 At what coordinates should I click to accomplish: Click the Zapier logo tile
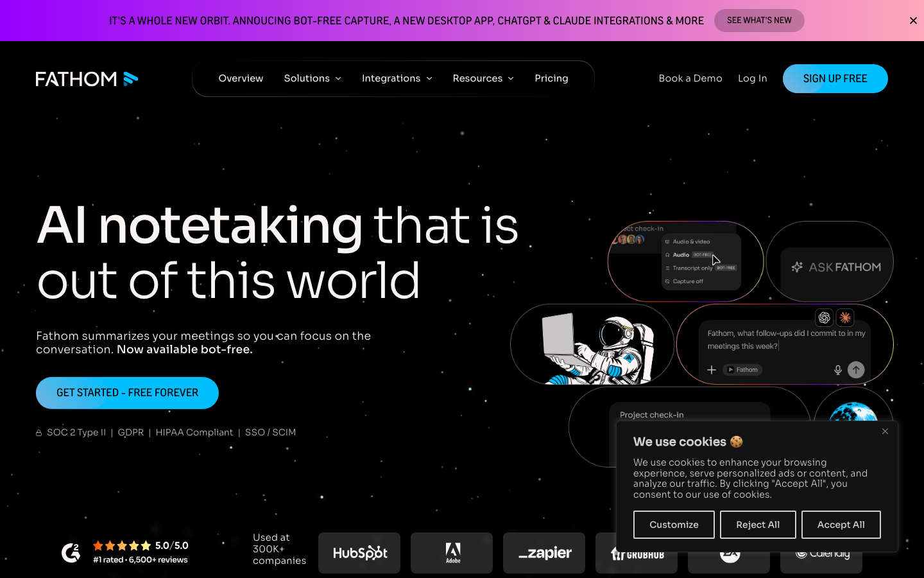pyautogui.click(x=544, y=553)
